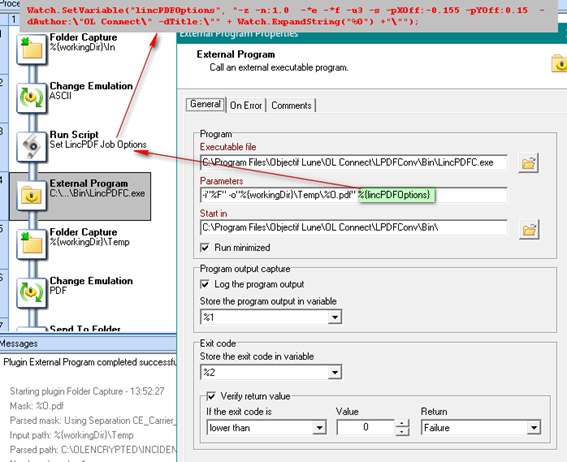567x462 pixels.
Task: Switch to the On Error tab
Action: click(x=246, y=105)
